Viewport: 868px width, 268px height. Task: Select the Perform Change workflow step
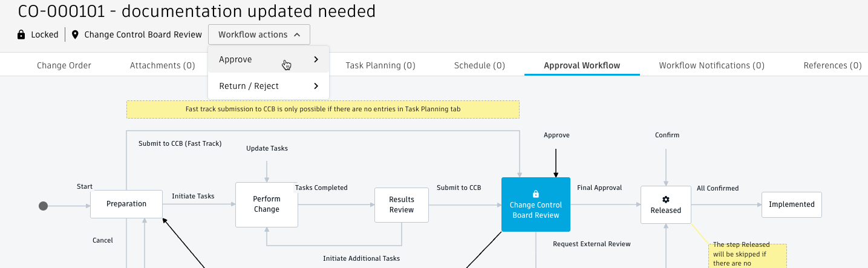267,204
